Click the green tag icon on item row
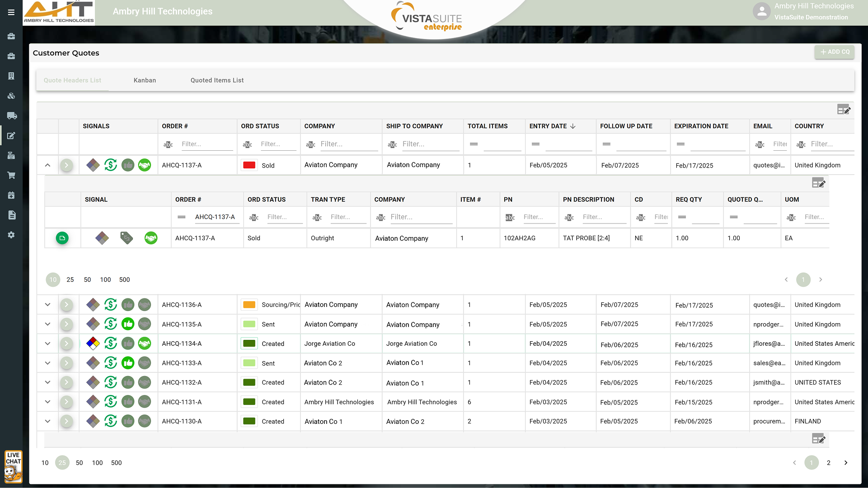Image resolution: width=868 pixels, height=488 pixels. pyautogui.click(x=127, y=238)
